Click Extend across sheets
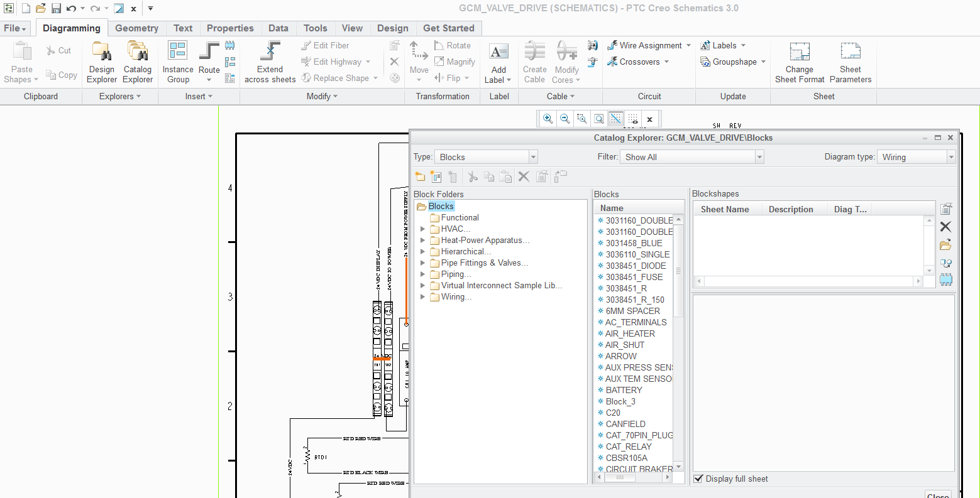The width and height of the screenshot is (980, 498). point(270,62)
